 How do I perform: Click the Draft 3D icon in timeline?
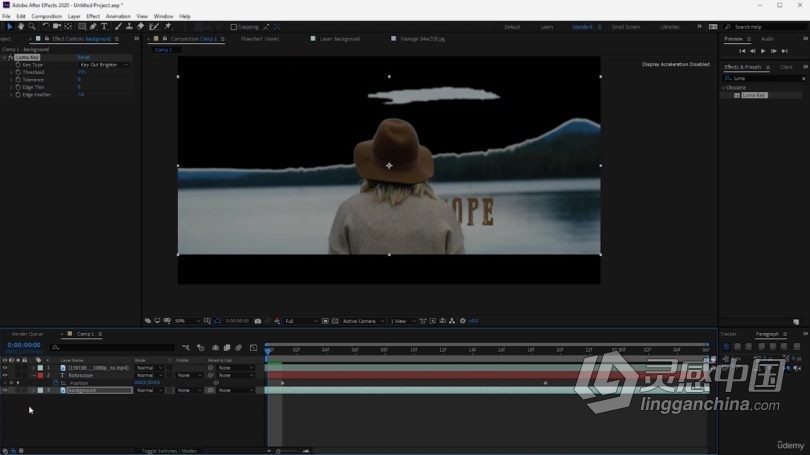click(x=200, y=348)
